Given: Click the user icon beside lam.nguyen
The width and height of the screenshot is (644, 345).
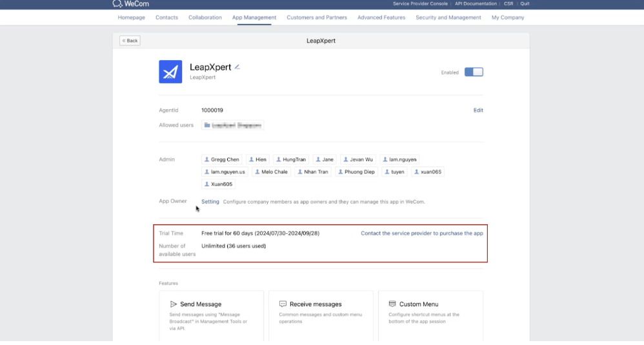Looking at the screenshot, I should point(385,160).
